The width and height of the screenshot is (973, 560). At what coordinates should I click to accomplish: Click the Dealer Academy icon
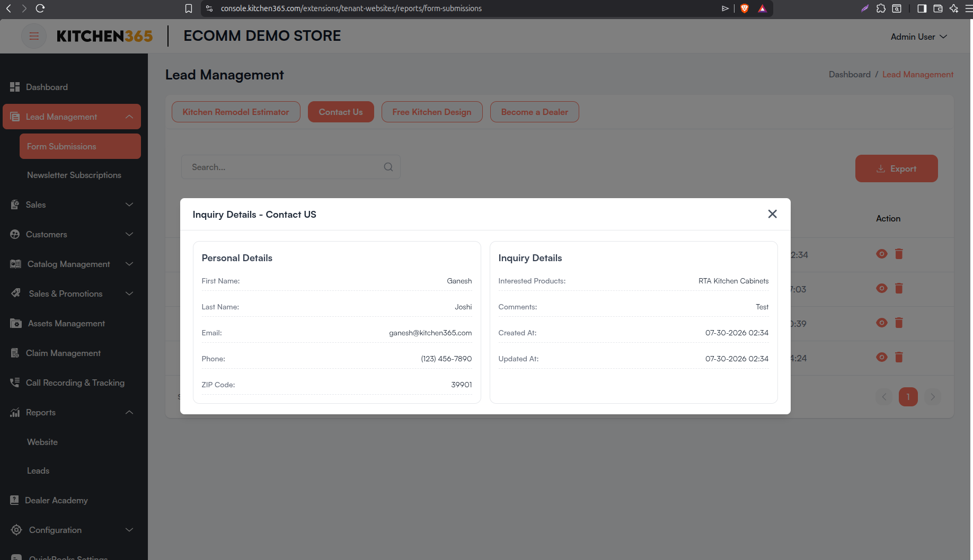coord(14,500)
